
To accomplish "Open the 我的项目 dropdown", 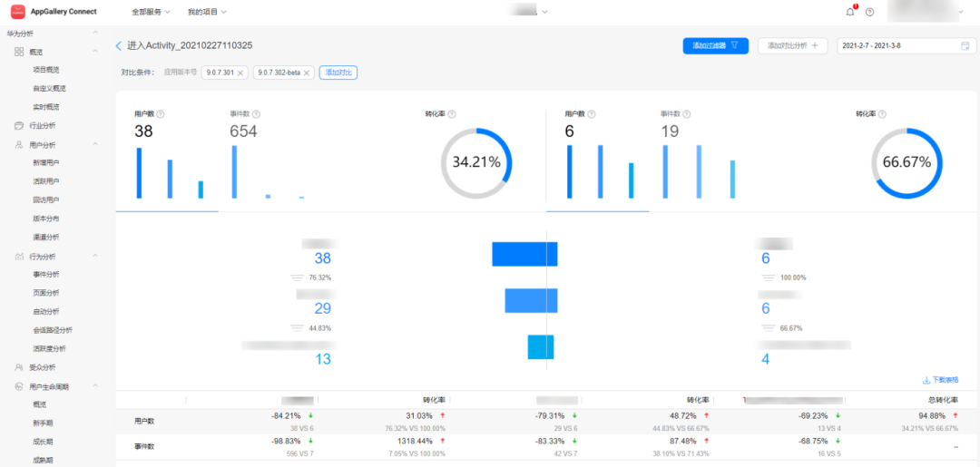I will (207, 12).
